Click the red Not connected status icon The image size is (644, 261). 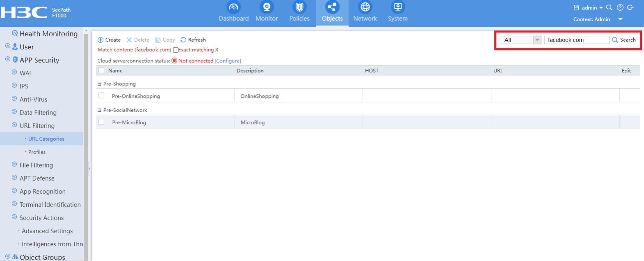[174, 61]
